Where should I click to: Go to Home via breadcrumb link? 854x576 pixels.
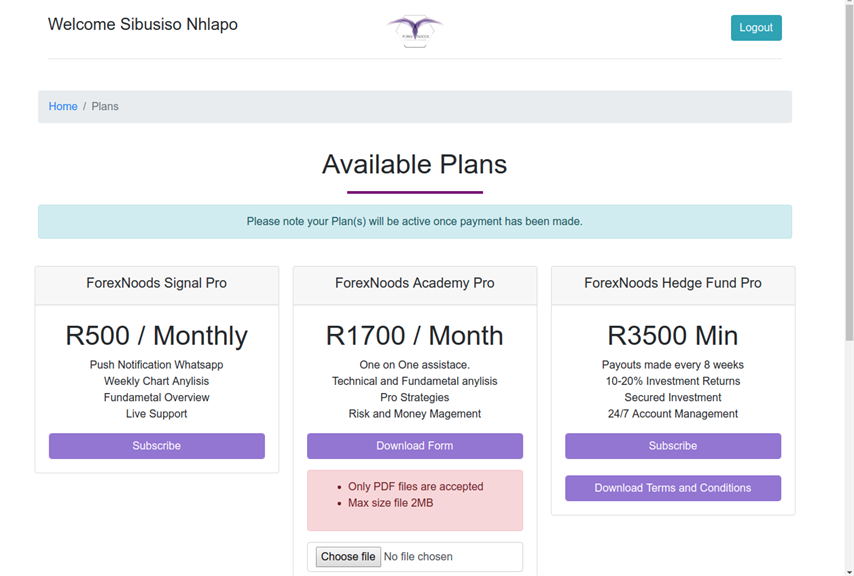[63, 106]
